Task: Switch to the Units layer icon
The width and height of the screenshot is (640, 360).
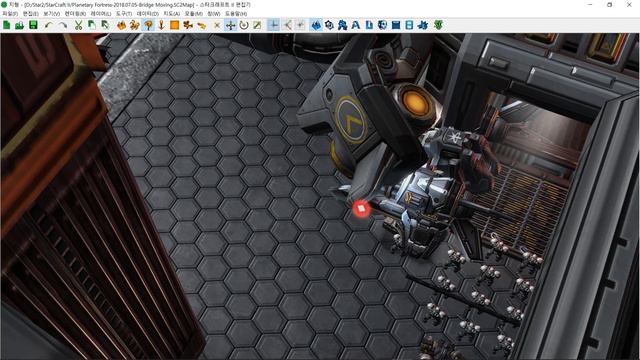Action: click(135, 25)
